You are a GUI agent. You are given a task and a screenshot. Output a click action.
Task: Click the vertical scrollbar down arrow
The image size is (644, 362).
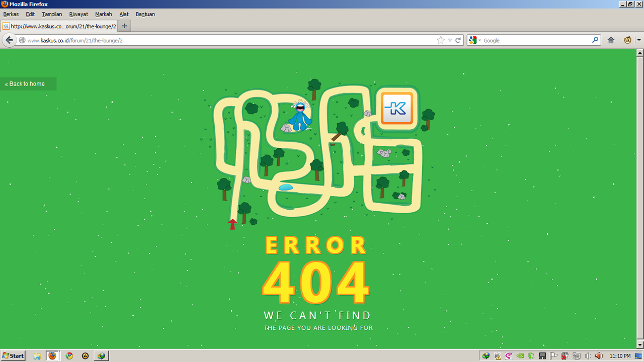pos(640,345)
